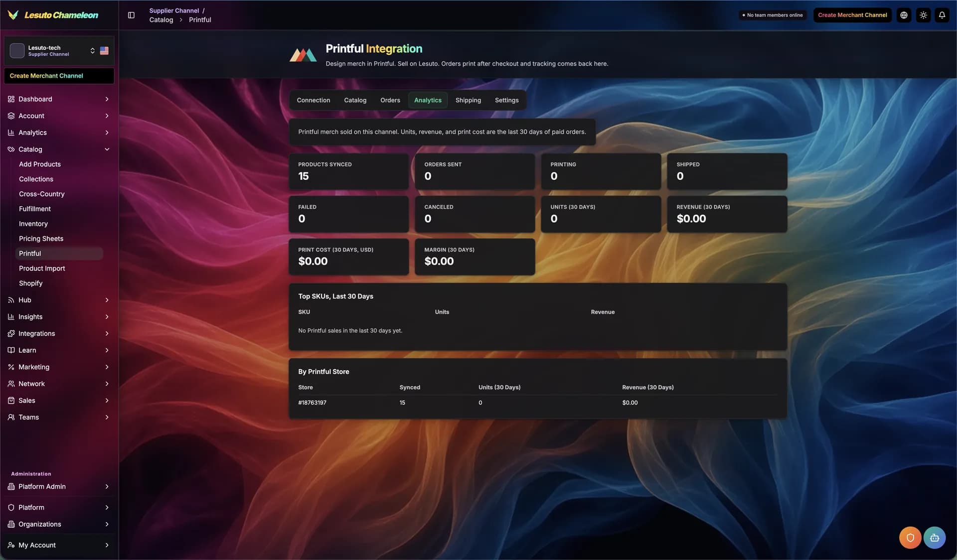Click the No team members online badge

(773, 15)
